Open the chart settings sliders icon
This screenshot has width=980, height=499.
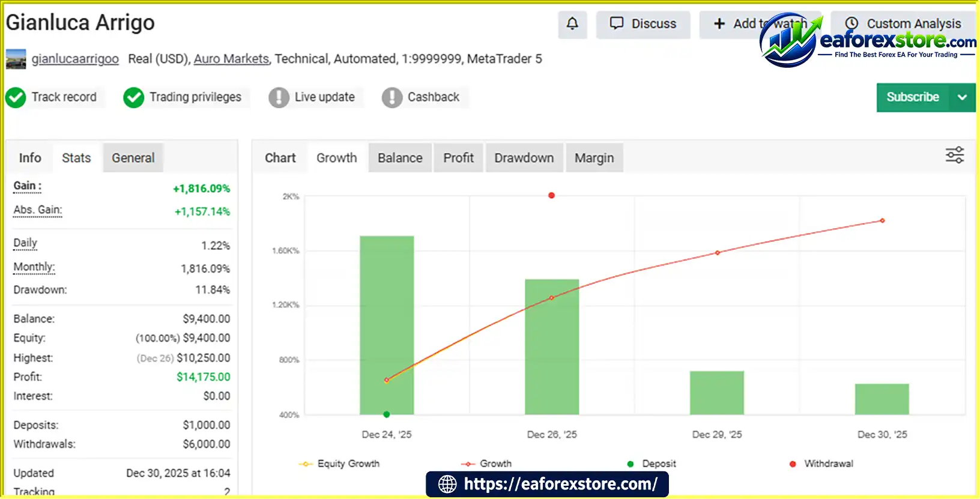click(x=955, y=155)
